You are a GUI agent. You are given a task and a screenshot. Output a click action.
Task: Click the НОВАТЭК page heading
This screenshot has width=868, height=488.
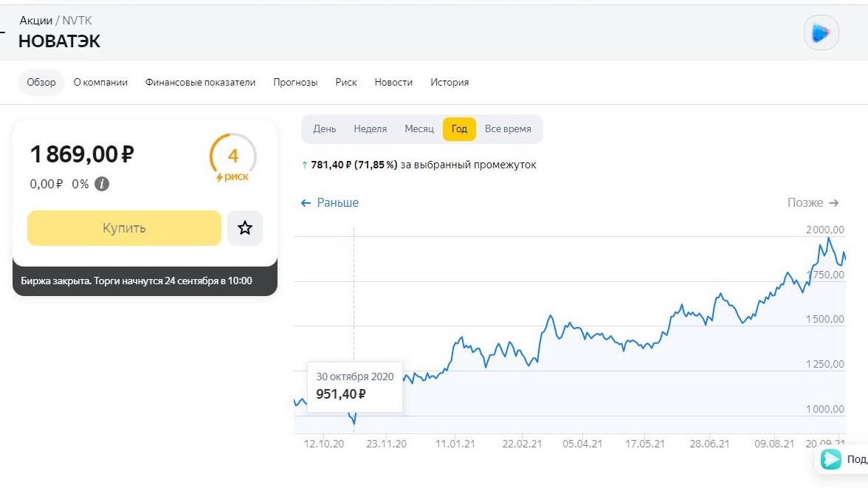[x=59, y=41]
